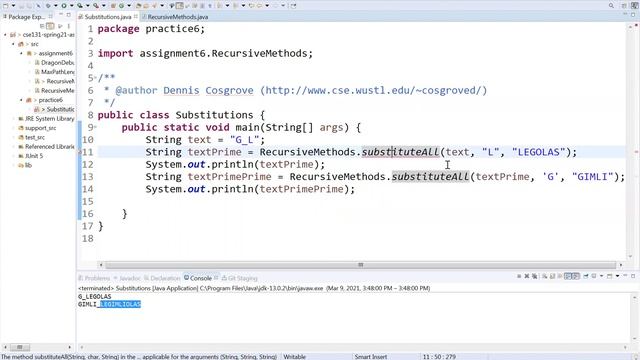Switch to RecursiveMethods.java editor tab
Viewport: 640px width, 360px height.
point(178,17)
